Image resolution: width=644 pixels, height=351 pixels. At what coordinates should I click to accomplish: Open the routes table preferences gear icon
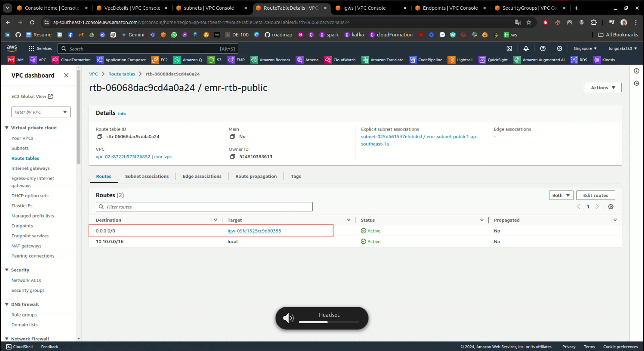611,207
